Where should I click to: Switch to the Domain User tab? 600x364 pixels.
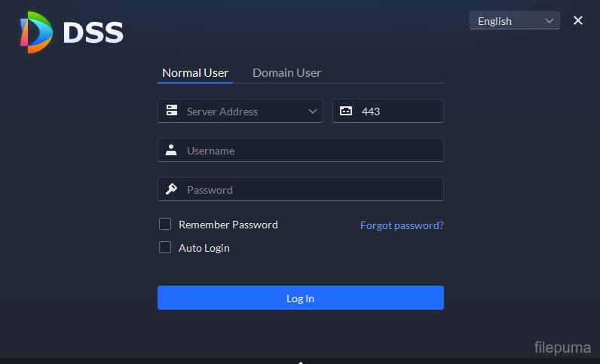[286, 72]
